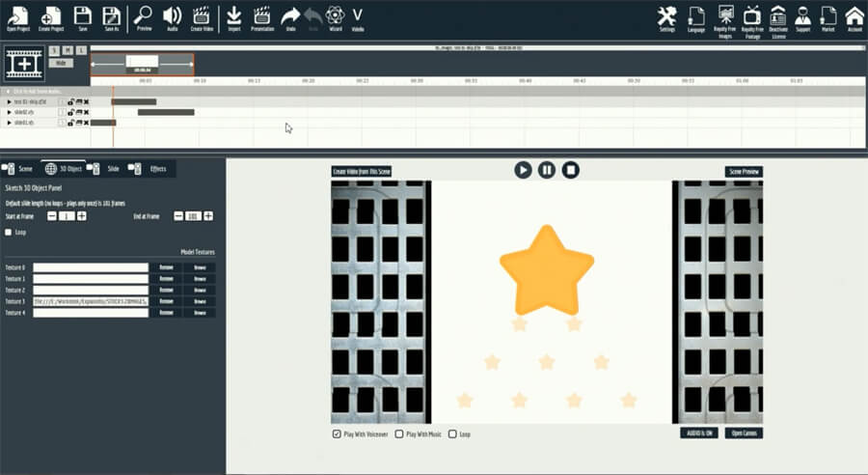Screen dimensions: 868x475
Task: Stop the scene preview
Action: point(571,170)
